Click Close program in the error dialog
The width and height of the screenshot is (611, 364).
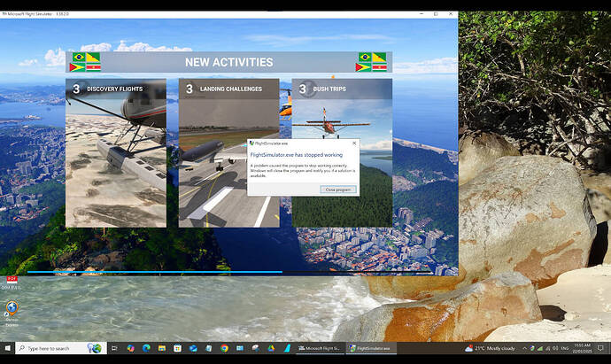tap(338, 190)
